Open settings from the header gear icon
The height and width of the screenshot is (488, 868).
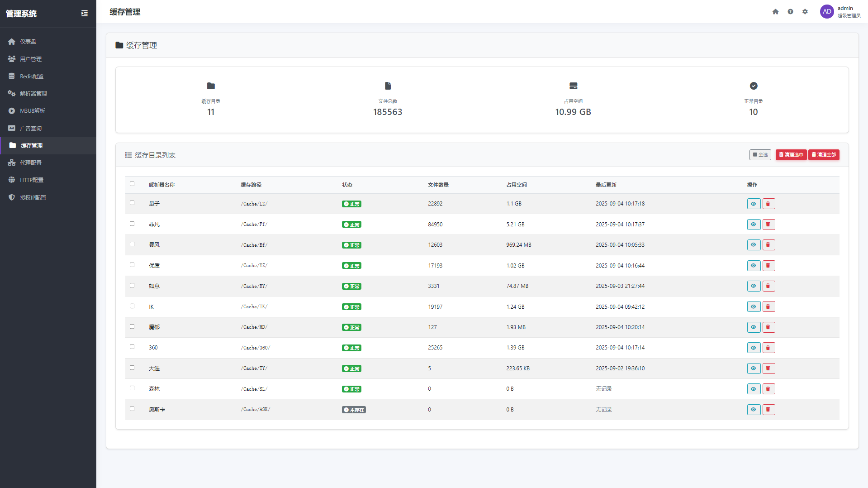click(x=805, y=12)
